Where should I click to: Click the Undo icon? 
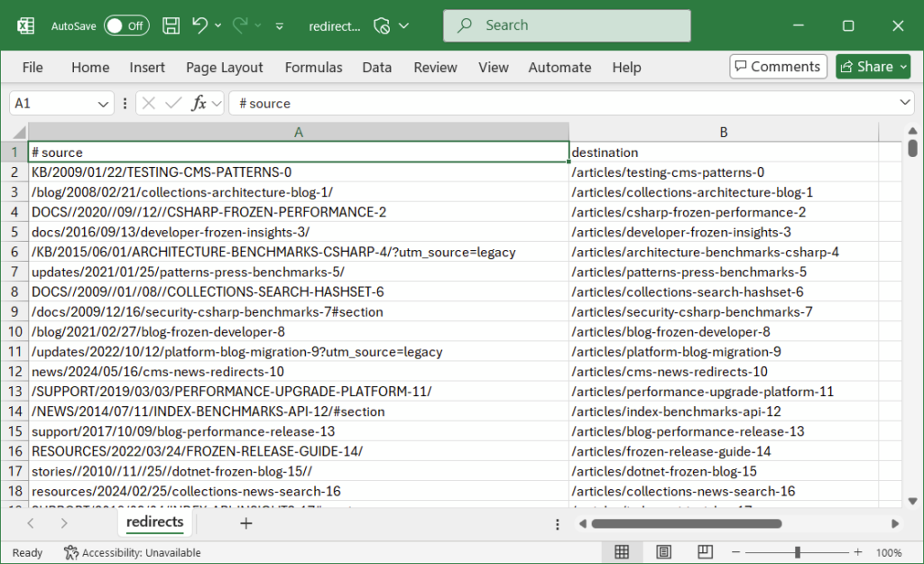click(199, 26)
